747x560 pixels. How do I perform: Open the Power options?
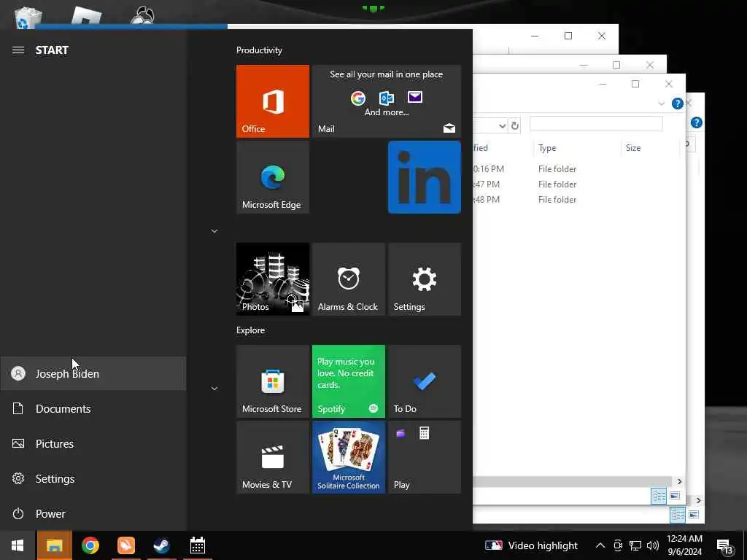click(x=93, y=513)
